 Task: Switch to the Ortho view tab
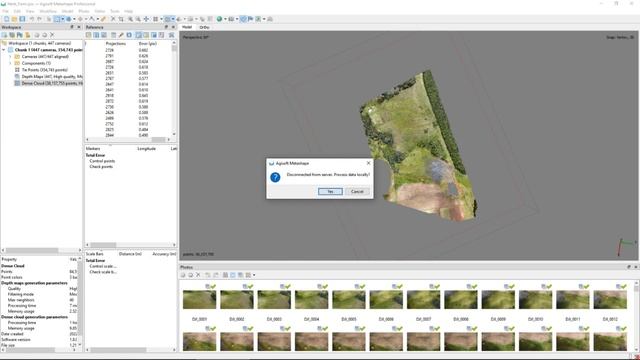coord(204,27)
